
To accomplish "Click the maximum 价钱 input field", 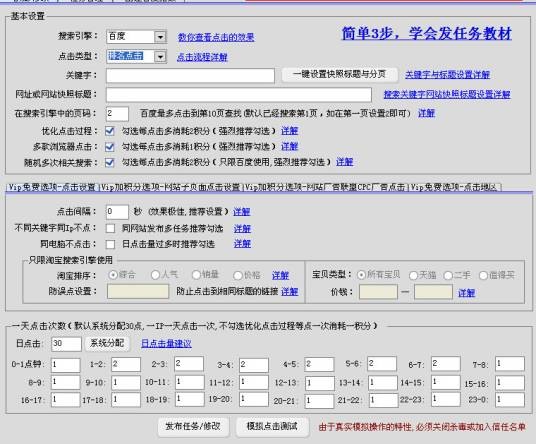I will 433,292.
